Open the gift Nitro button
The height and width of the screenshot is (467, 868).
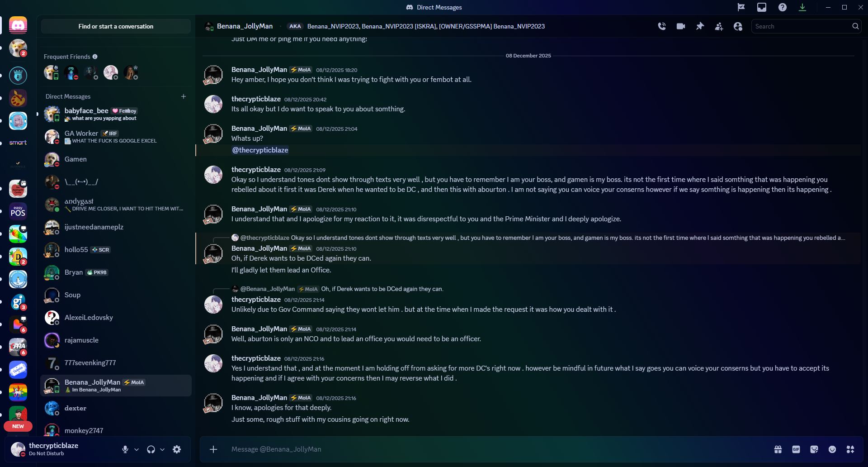778,449
